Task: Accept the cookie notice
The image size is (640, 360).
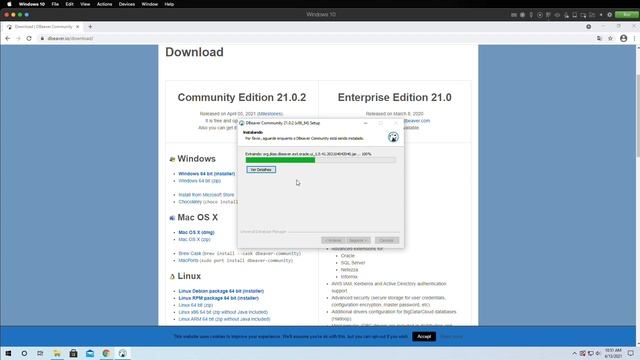Action: (424, 336)
